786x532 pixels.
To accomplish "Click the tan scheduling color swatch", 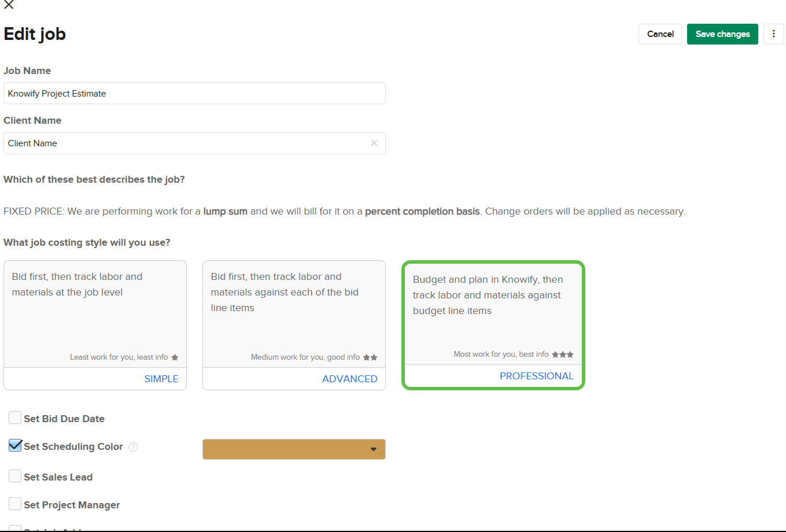I will [x=283, y=449].
